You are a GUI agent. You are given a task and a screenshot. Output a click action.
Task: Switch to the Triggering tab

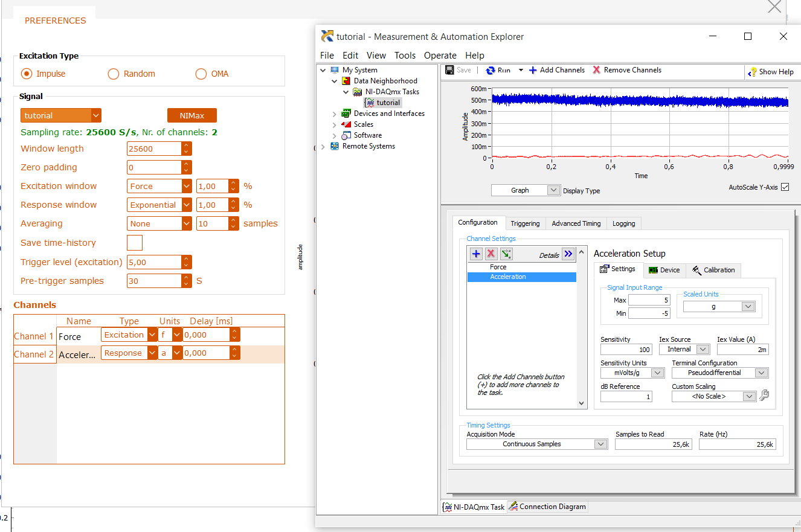(525, 223)
